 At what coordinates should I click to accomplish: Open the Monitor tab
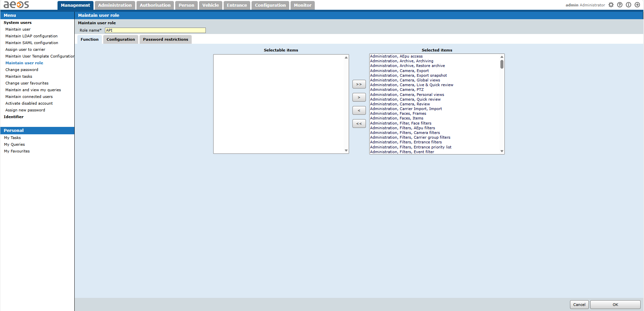click(x=303, y=5)
